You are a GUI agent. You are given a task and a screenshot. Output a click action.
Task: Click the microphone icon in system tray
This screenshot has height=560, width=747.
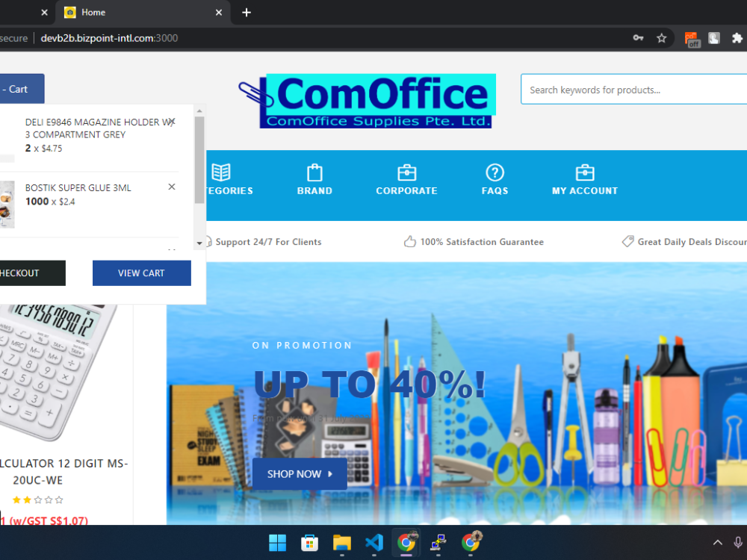[738, 542]
